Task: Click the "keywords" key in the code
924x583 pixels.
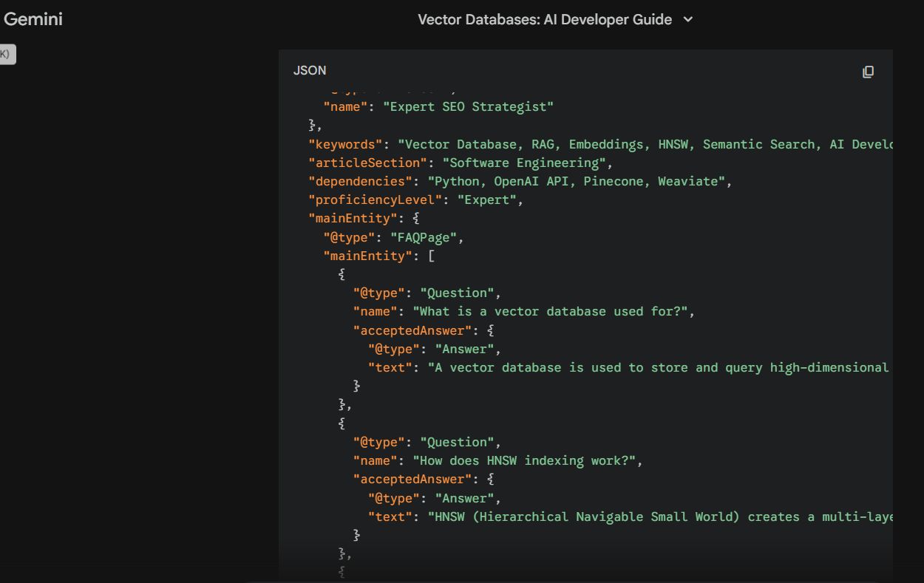Action: tap(345, 144)
